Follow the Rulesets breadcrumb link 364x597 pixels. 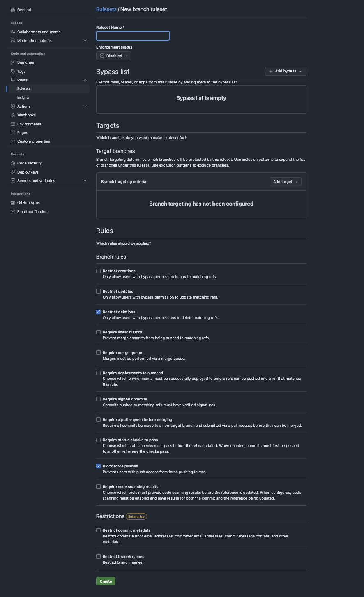click(x=106, y=9)
